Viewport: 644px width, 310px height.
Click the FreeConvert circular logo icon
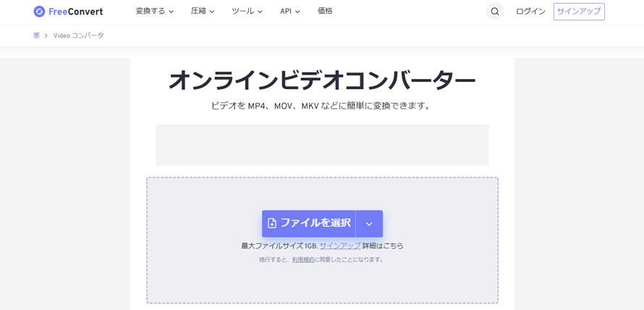click(39, 12)
